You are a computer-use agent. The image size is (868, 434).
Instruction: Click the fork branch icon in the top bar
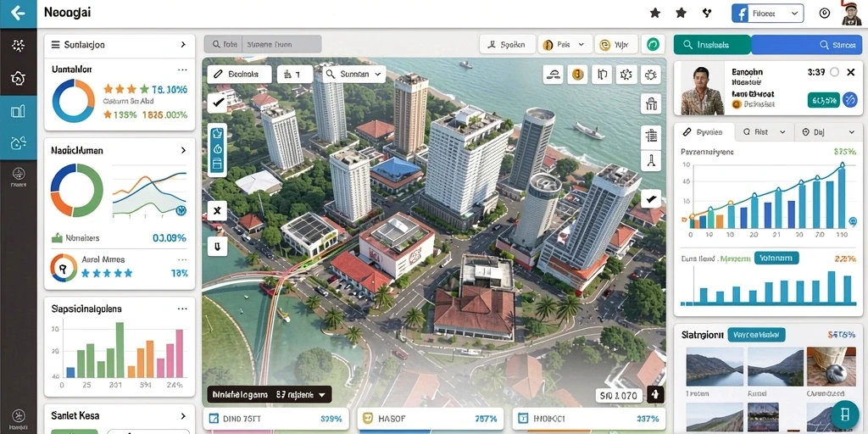pyautogui.click(x=707, y=13)
